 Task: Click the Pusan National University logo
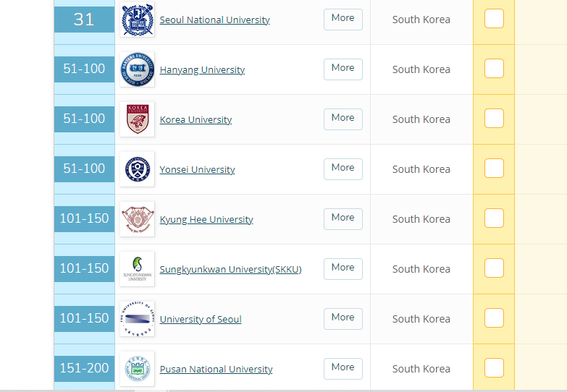[x=137, y=368]
